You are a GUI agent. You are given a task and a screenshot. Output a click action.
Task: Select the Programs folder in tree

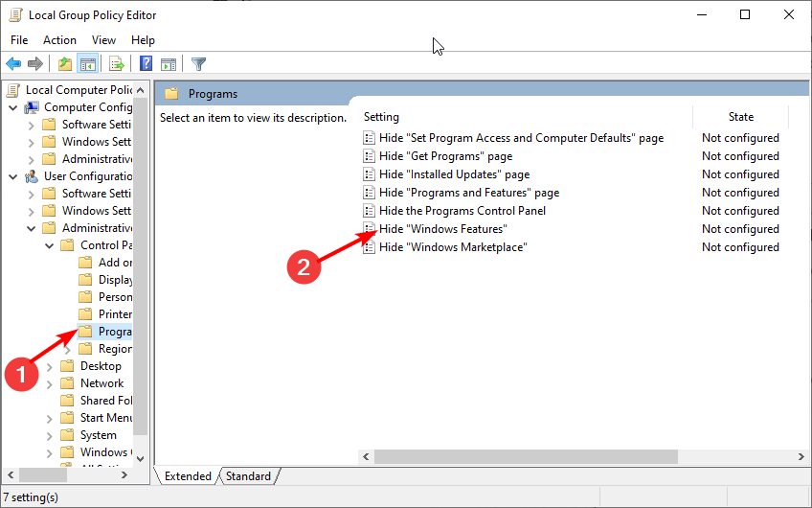point(115,332)
